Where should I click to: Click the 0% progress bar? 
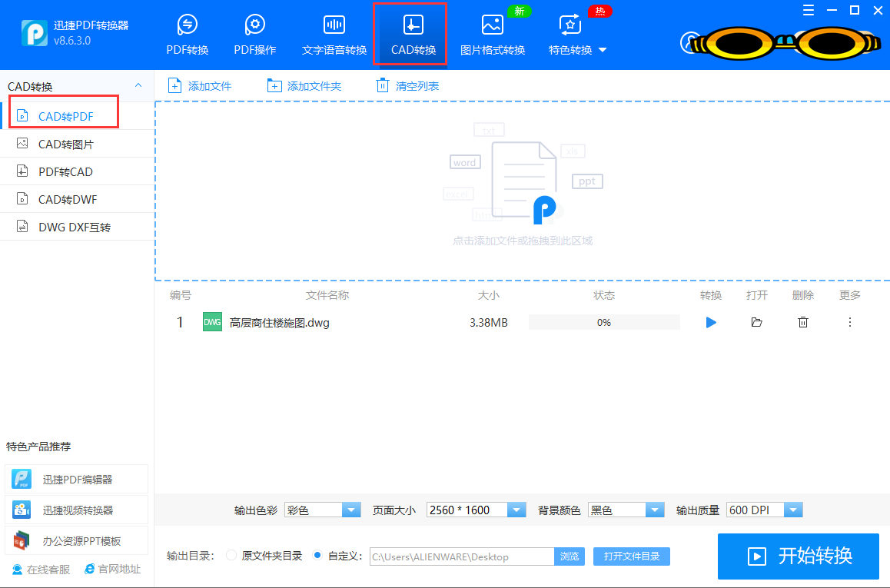tap(604, 322)
